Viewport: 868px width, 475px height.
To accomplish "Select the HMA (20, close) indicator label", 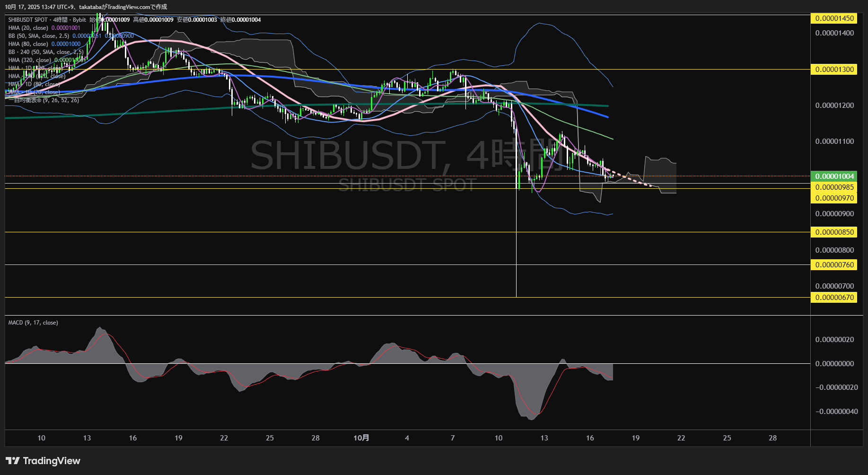I will pyautogui.click(x=28, y=28).
